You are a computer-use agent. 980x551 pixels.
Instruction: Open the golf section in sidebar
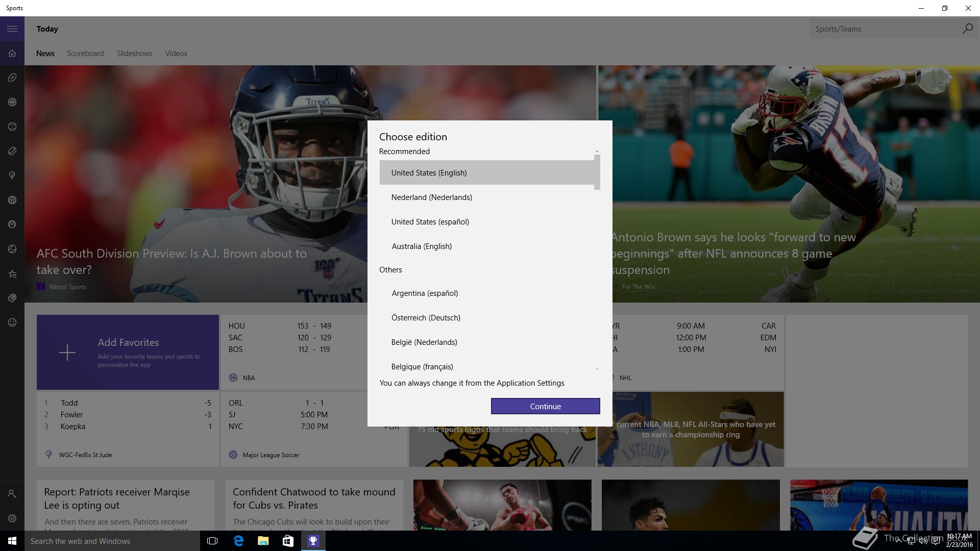(12, 176)
